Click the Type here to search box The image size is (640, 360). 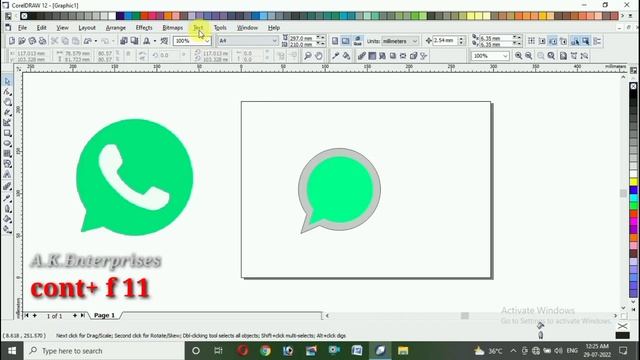104,351
